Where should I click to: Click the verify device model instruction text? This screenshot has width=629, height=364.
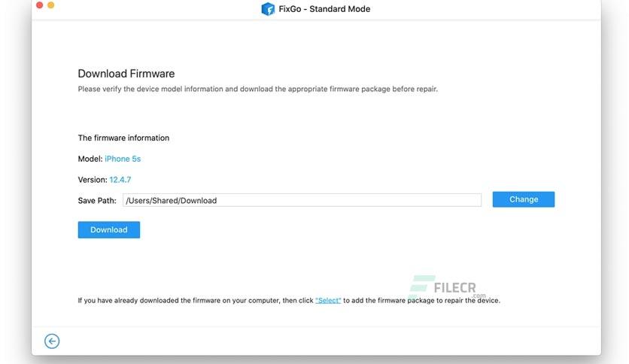[258, 89]
